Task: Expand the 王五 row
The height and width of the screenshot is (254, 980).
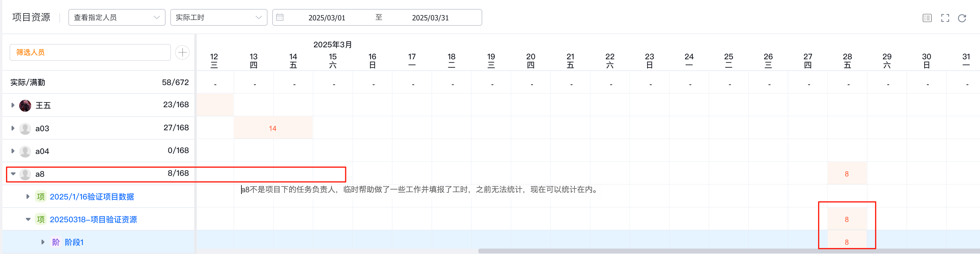Action: [x=13, y=105]
